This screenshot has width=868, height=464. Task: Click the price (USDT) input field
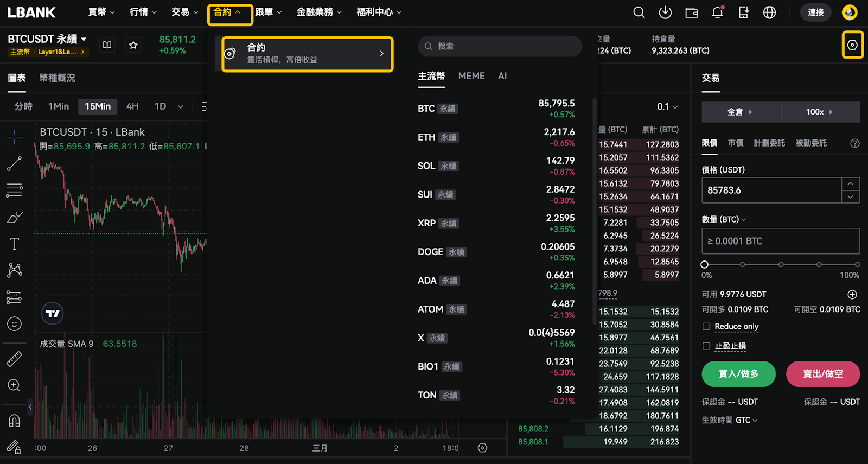click(771, 190)
